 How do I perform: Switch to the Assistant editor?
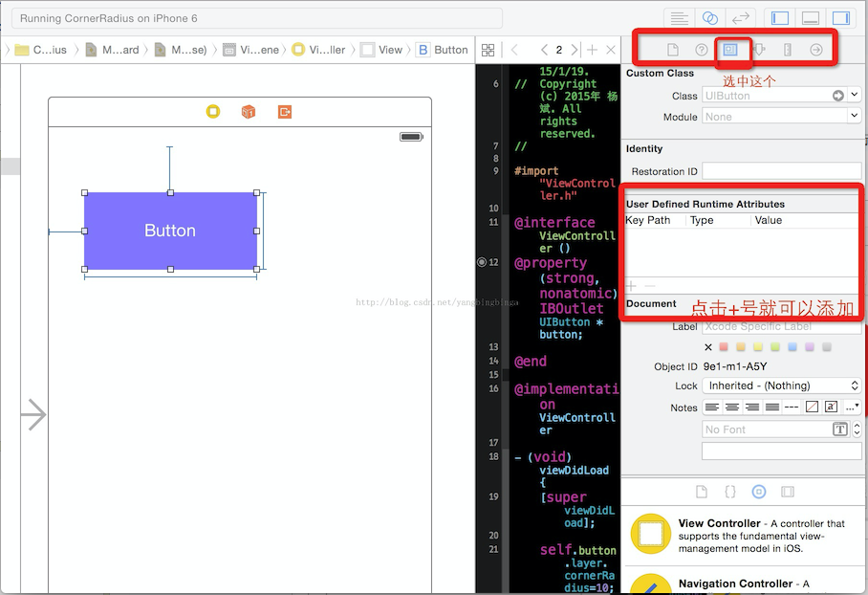pos(709,18)
